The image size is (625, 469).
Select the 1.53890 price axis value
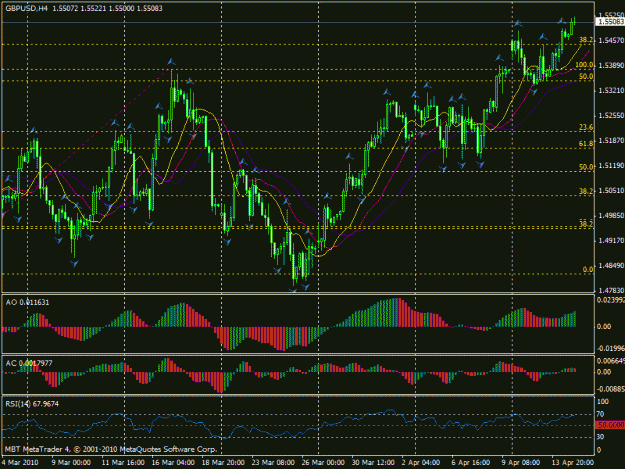(611, 65)
